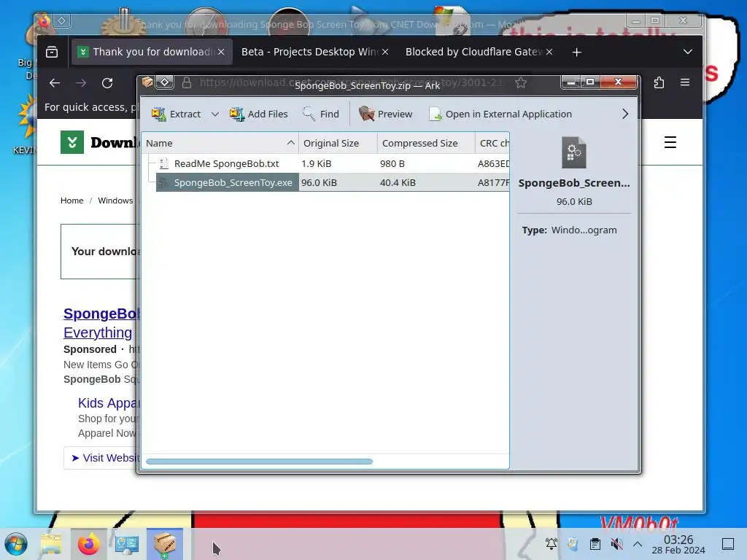Click the Firefox taskbar icon
Screen dimensions: 747x560
tap(88, 544)
